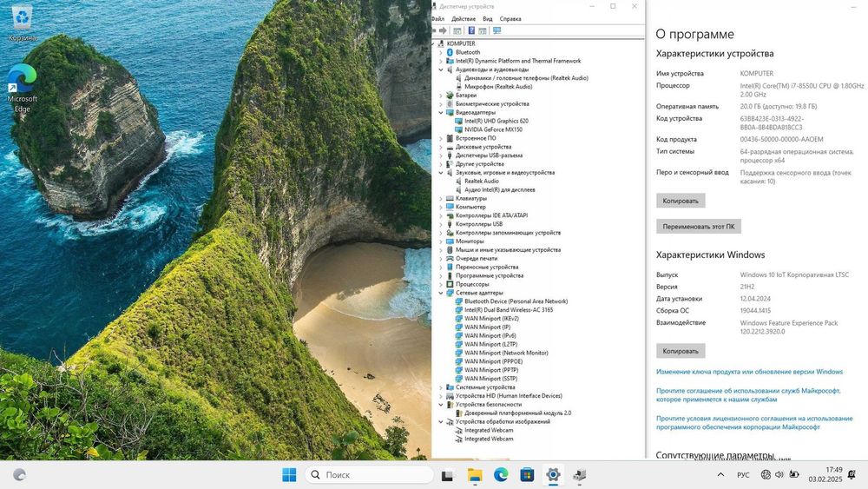Select WAN Miniport (Network Monitor)

[506, 353]
